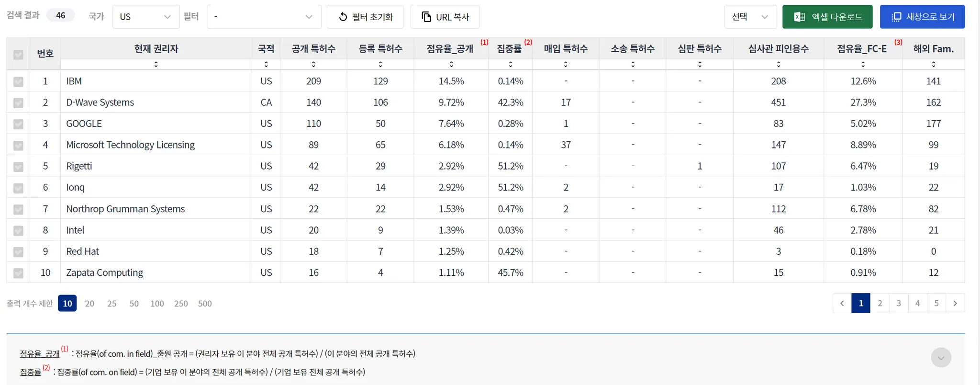
Task: Uncheck the Rigetti row checkbox
Action: click(x=18, y=167)
